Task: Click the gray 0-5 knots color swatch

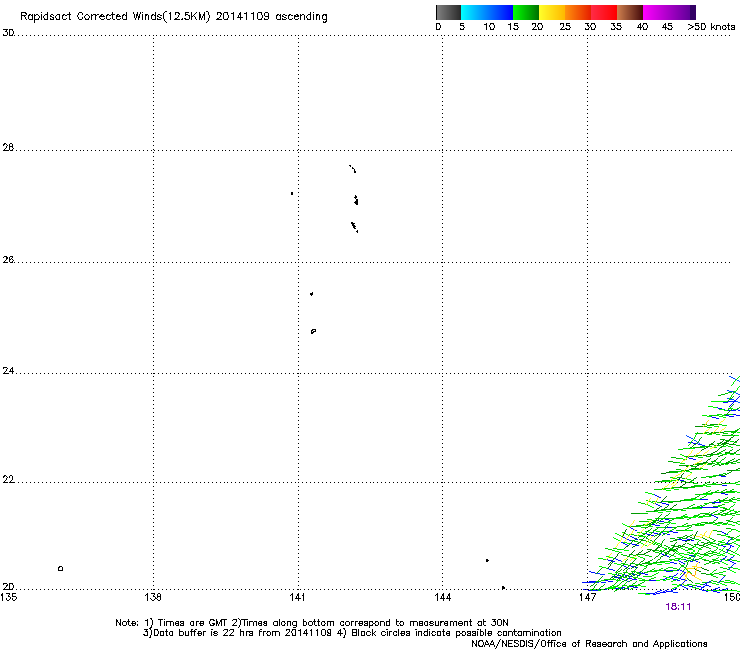Action: pos(448,12)
